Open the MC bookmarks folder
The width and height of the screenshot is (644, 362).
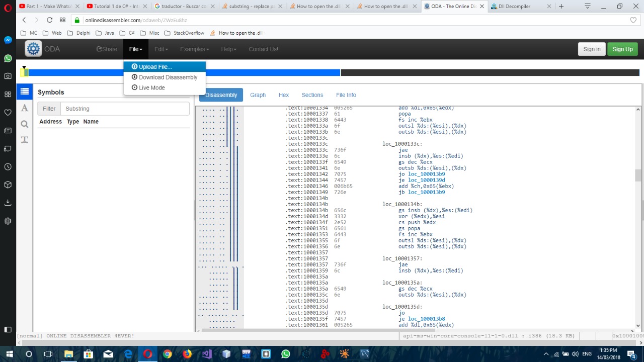click(29, 33)
